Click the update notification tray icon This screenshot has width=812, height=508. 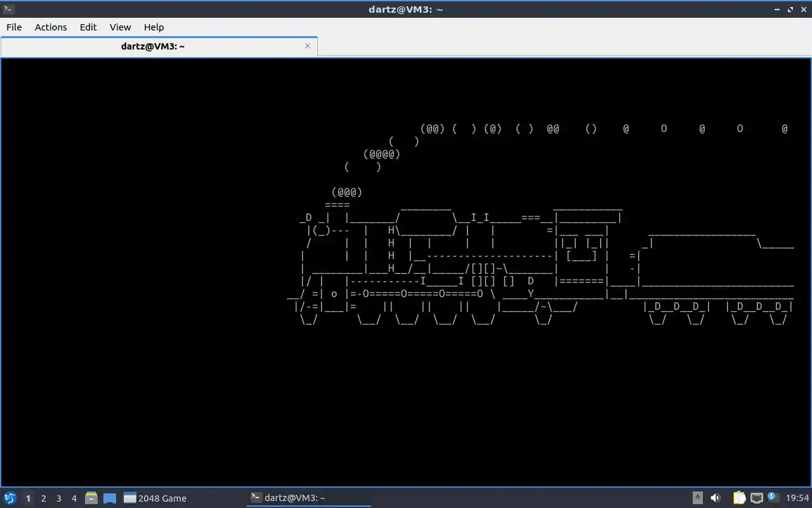coord(773,497)
